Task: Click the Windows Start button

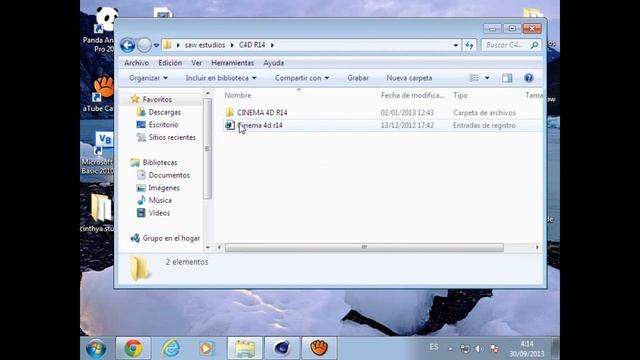Action: coord(96,349)
